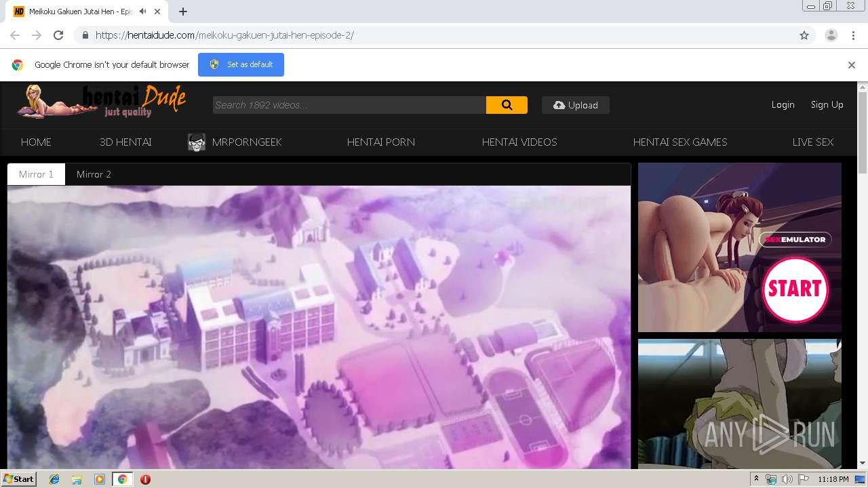Open the Sign Up link
The height and width of the screenshot is (488, 868).
coord(827,104)
